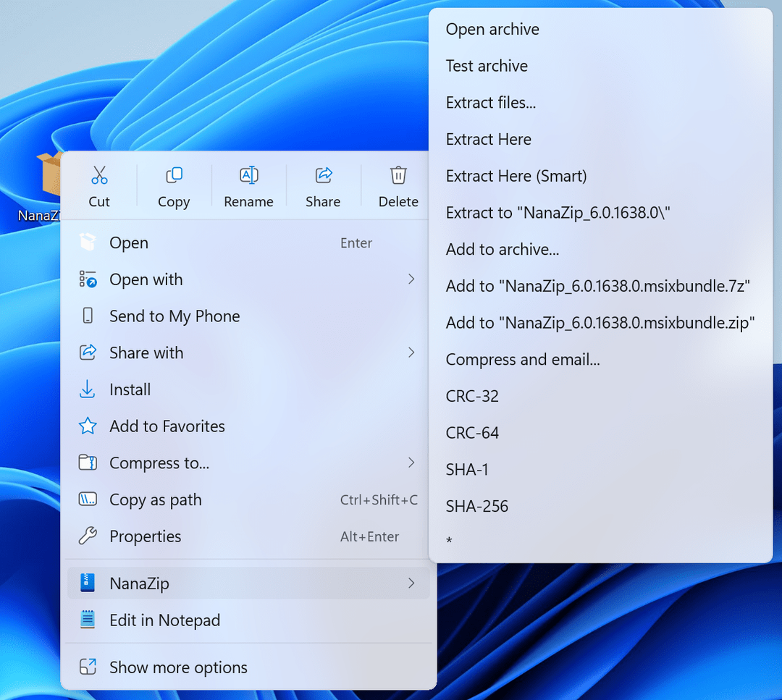This screenshot has height=700, width=782.
Task: Expand the NanaZip submenu chevron
Action: pyautogui.click(x=411, y=583)
